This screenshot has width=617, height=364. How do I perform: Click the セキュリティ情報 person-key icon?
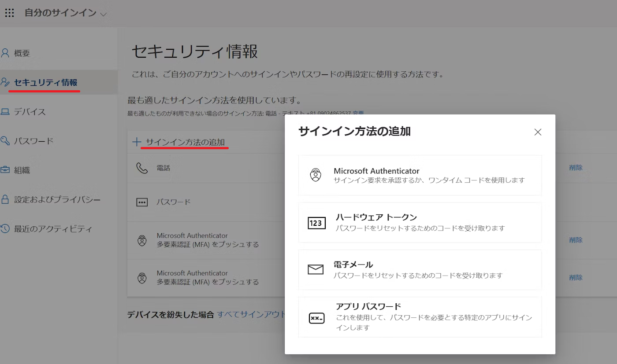tap(5, 82)
